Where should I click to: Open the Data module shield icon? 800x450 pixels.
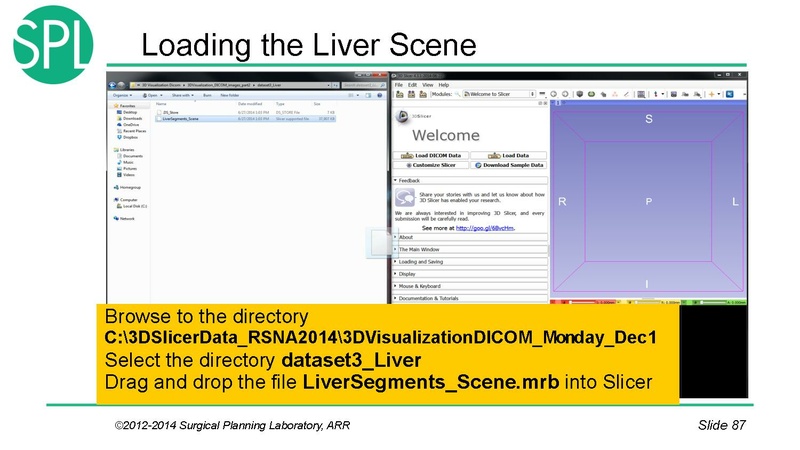580,94
